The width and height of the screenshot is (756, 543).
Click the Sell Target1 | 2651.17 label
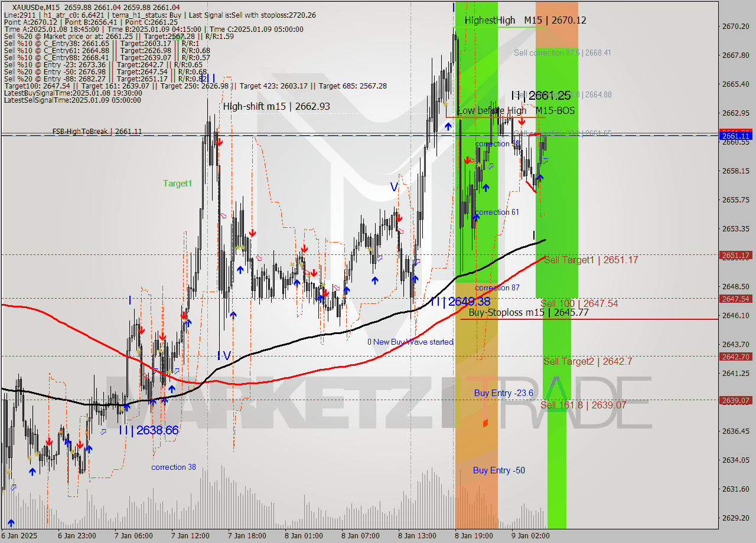(591, 260)
